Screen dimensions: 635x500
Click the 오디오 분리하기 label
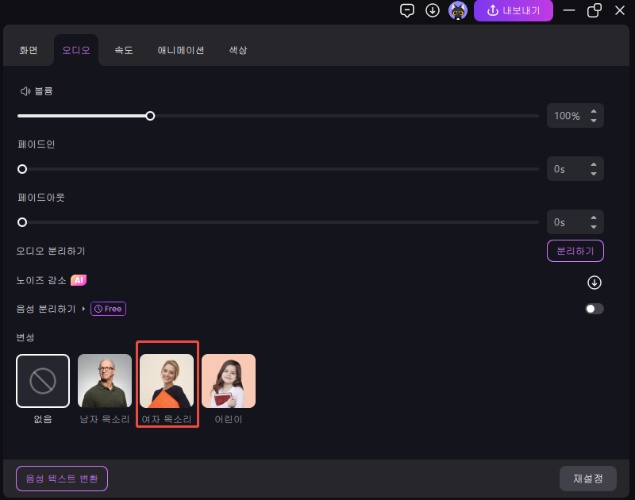51,251
